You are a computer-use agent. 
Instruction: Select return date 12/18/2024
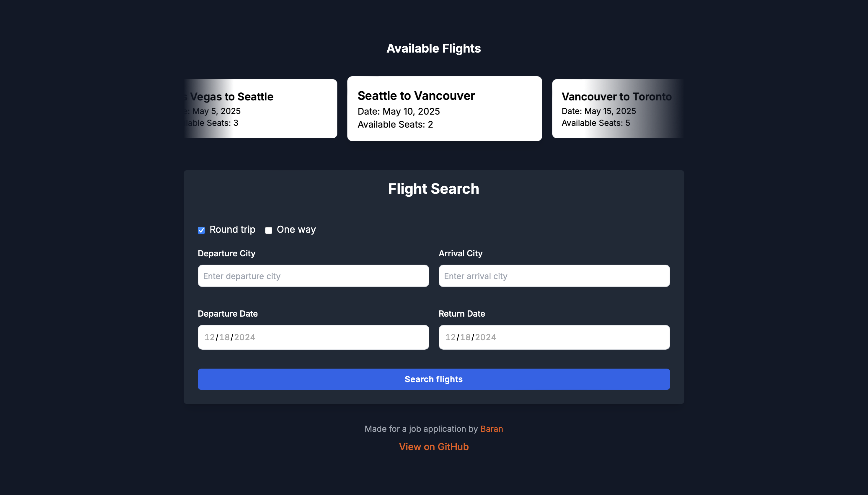tap(554, 337)
